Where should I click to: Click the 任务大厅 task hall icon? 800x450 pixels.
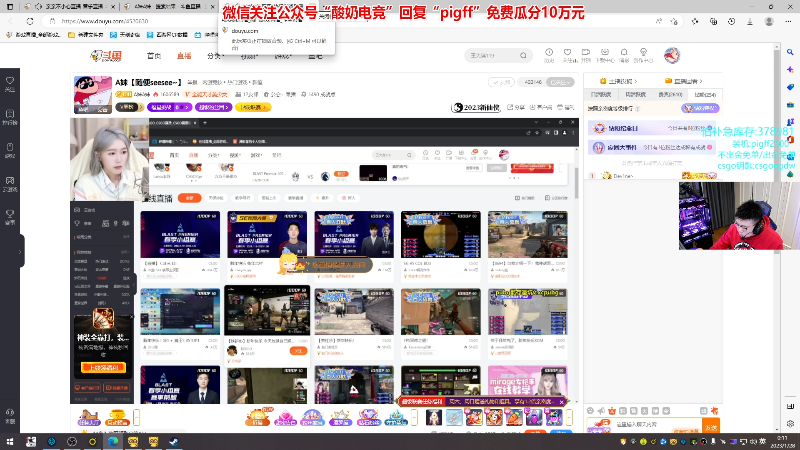[x=89, y=418]
